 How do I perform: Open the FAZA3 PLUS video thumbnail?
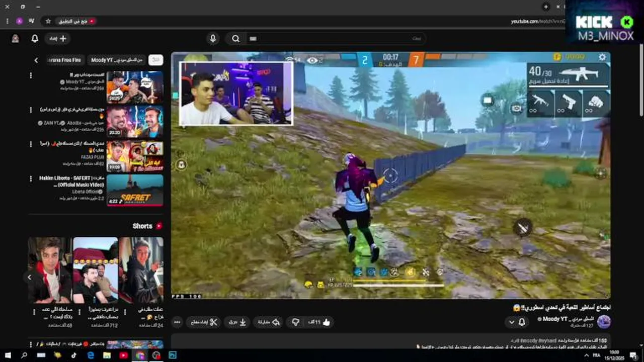click(x=135, y=156)
